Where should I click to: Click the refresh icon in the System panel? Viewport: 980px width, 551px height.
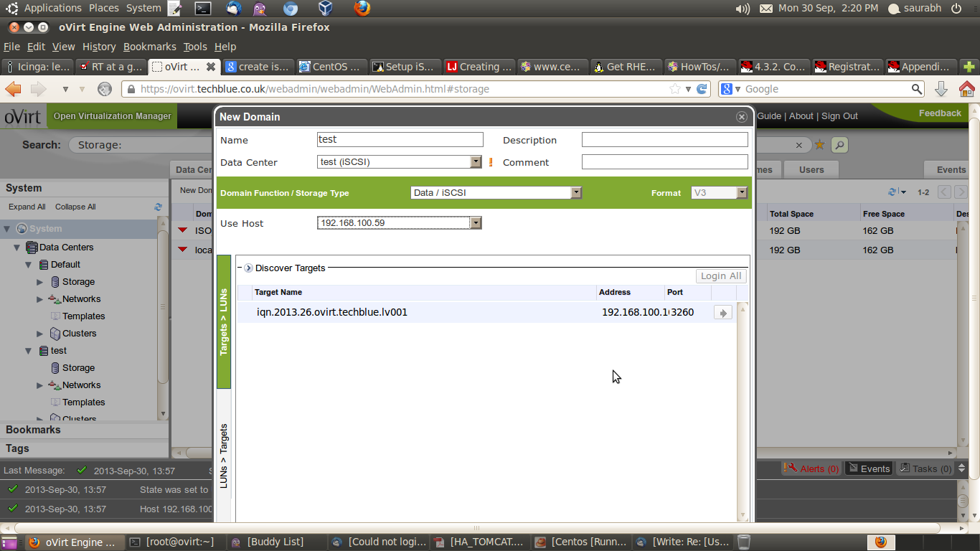[x=158, y=207]
